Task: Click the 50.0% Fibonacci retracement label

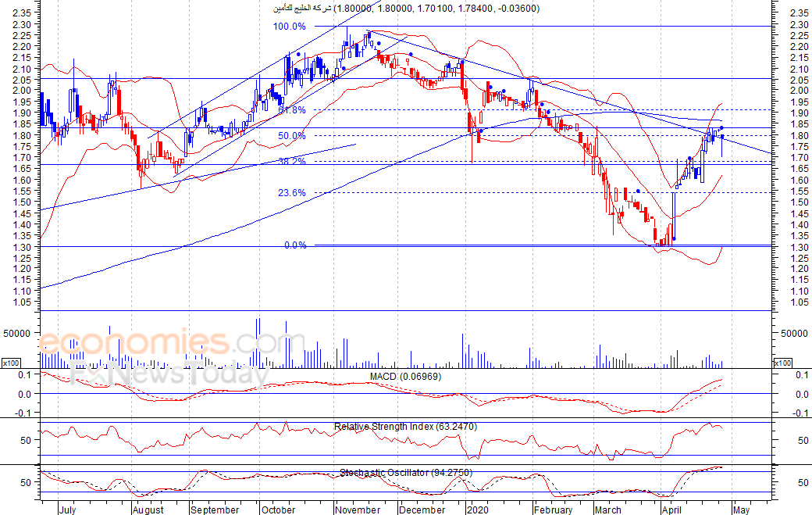Action: point(292,136)
